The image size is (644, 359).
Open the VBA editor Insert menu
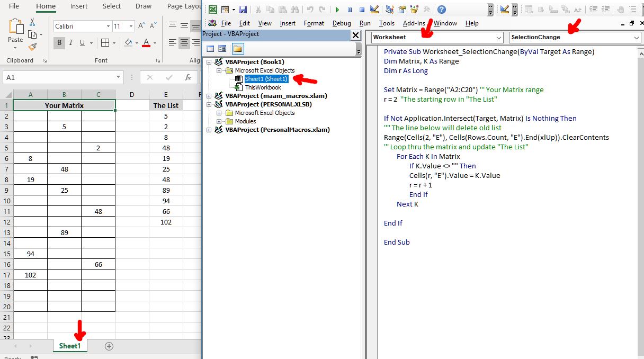288,23
